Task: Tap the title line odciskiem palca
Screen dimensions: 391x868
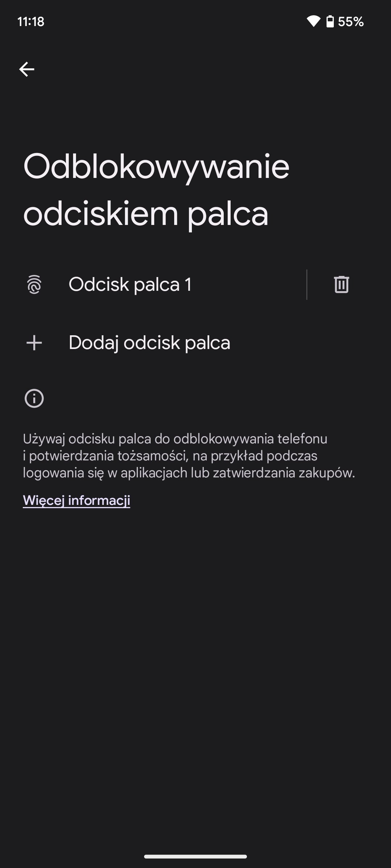Action: (x=146, y=213)
